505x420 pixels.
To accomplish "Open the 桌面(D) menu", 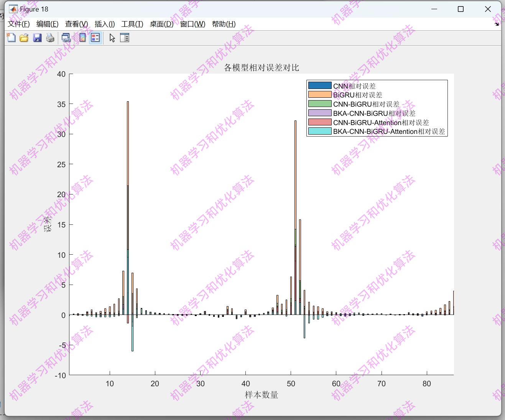I will coord(161,24).
